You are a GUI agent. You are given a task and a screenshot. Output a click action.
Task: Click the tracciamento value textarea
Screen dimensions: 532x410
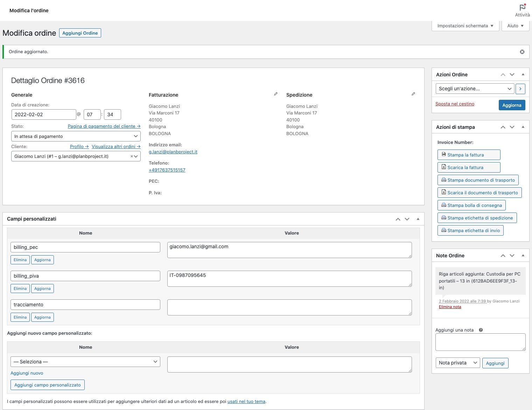coord(289,307)
